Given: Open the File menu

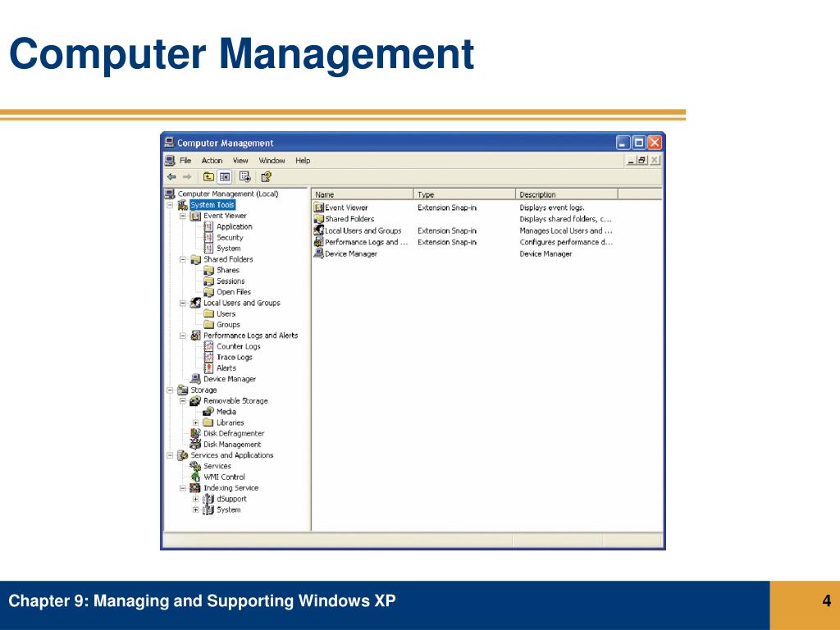Looking at the screenshot, I should click(185, 160).
